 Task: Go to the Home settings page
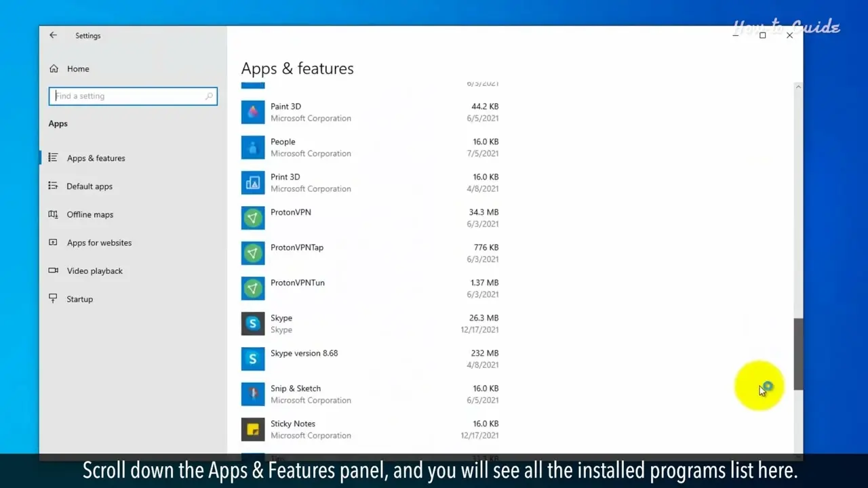pos(78,68)
